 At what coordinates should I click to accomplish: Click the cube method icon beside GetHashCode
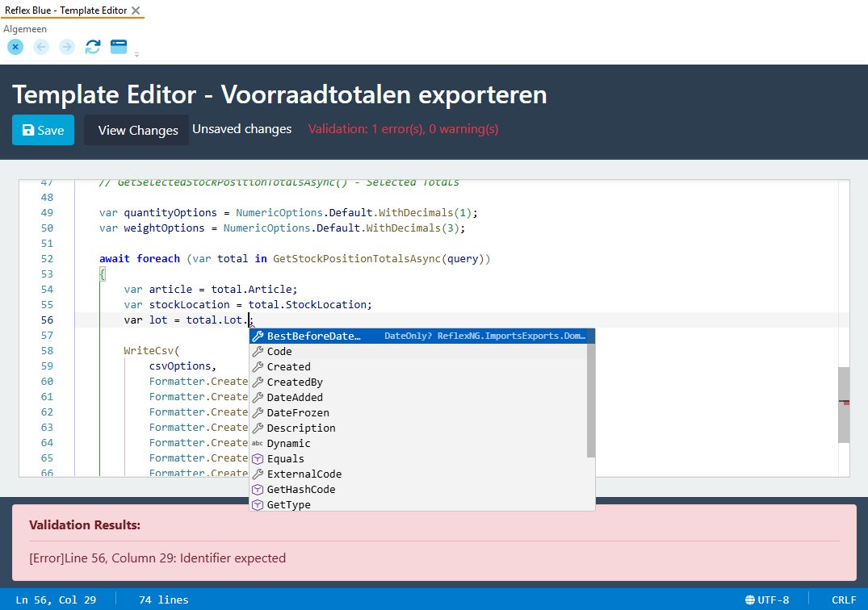pyautogui.click(x=258, y=490)
